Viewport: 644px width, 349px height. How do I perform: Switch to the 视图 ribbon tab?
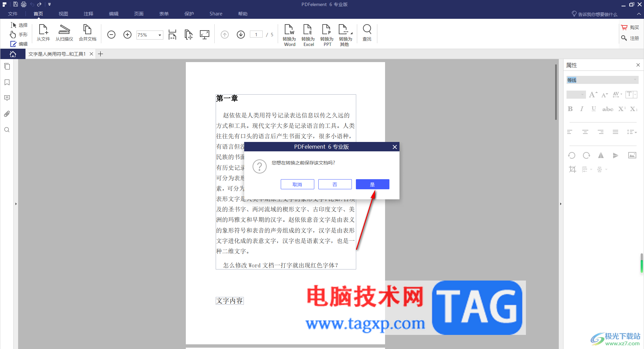(x=63, y=14)
